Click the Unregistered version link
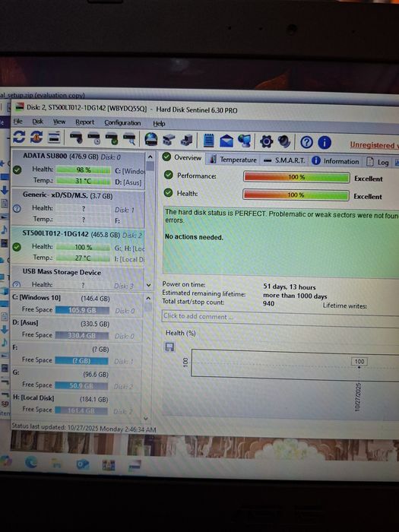The height and width of the screenshot is (532, 399). [x=374, y=145]
